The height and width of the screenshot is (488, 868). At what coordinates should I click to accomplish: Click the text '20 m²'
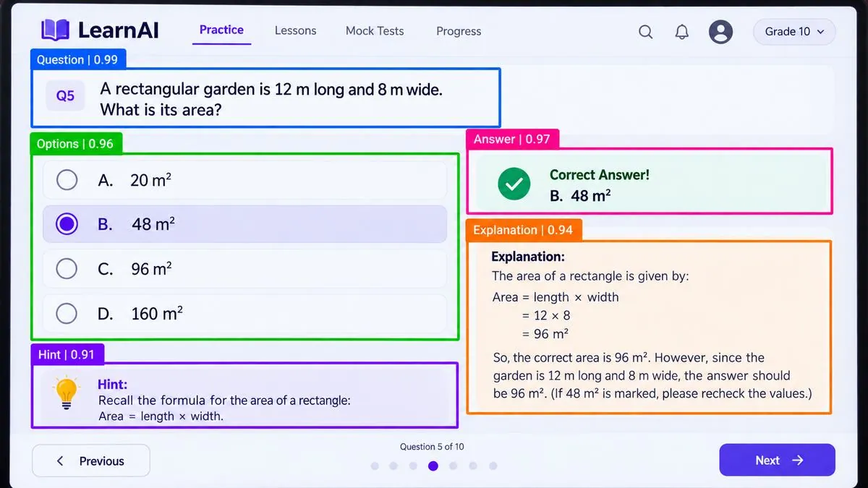[150, 180]
